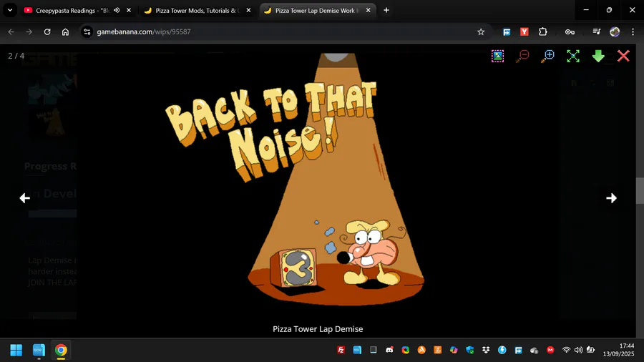Click the page vertical scrollbar thumb
This screenshot has height=362, width=644.
coord(640,190)
